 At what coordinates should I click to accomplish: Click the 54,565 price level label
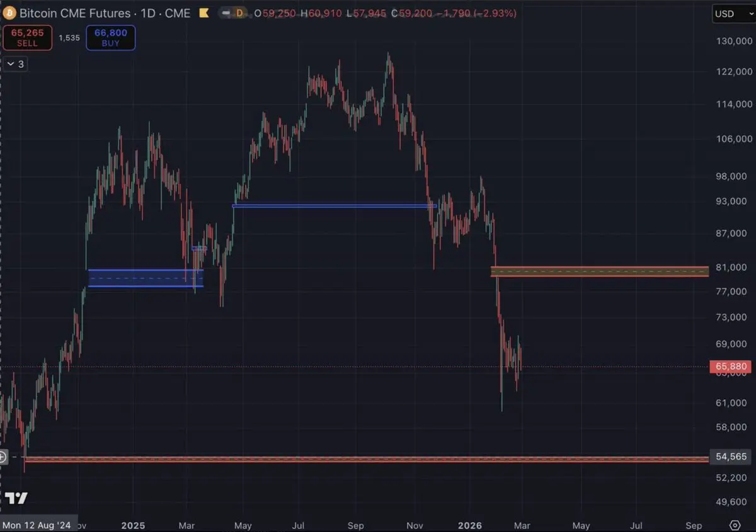click(x=731, y=456)
